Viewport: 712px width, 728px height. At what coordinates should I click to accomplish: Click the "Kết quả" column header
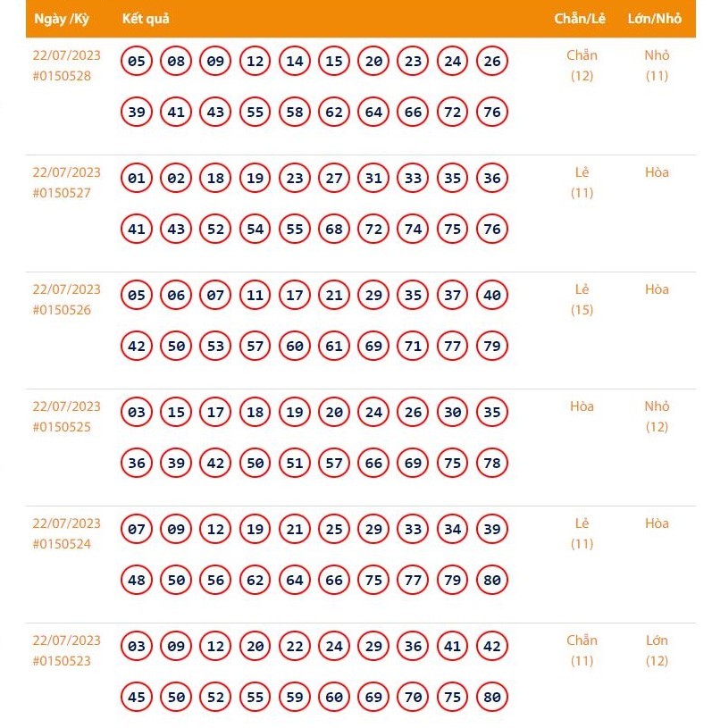146,19
